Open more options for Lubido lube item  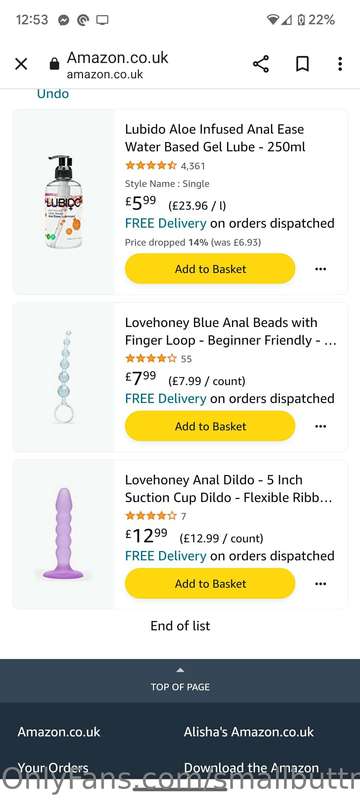click(320, 269)
